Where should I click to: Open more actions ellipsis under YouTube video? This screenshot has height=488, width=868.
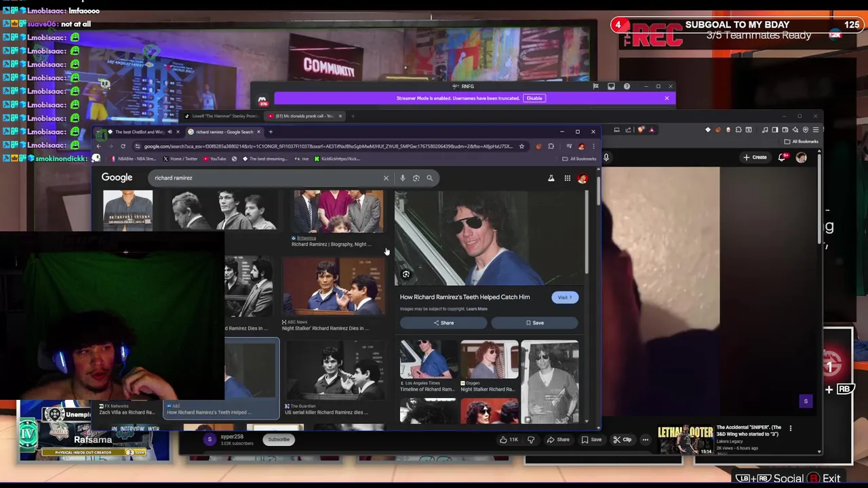(x=645, y=440)
